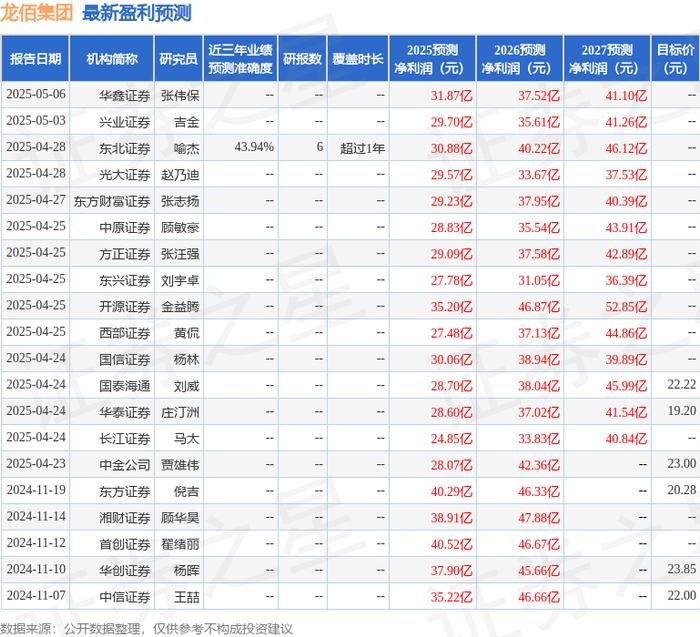Image resolution: width=700 pixels, height=637 pixels.
Task: Click 46.12亿 in 东北证券 row
Action: pyautogui.click(x=626, y=148)
